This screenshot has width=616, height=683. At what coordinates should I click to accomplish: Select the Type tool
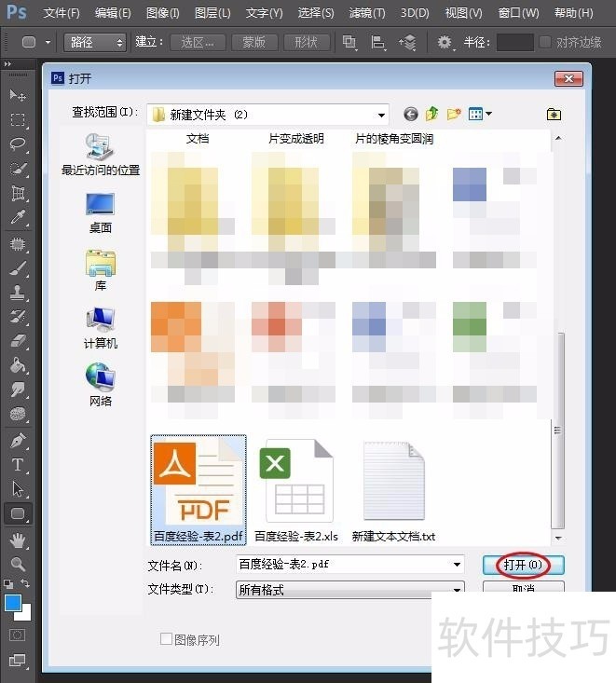[18, 465]
